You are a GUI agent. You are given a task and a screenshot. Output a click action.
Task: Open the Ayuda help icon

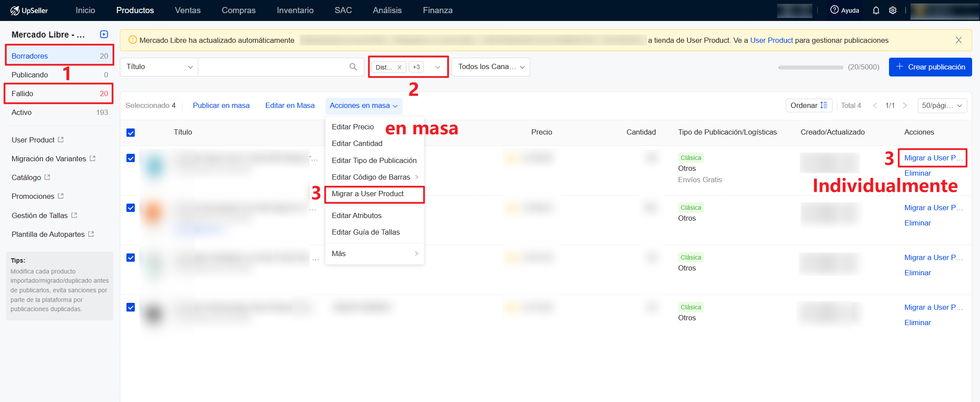click(834, 10)
